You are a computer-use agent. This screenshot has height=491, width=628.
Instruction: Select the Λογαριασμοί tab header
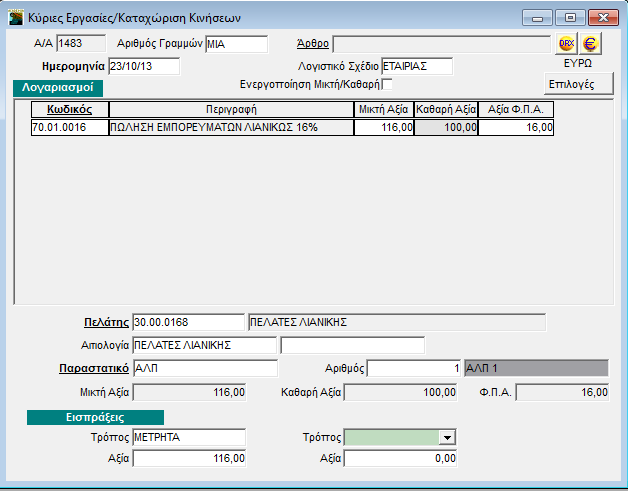point(58,88)
